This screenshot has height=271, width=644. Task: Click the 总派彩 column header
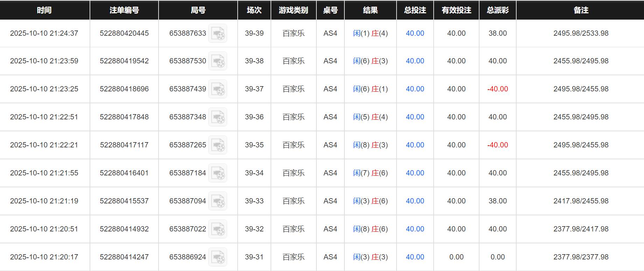coord(497,10)
